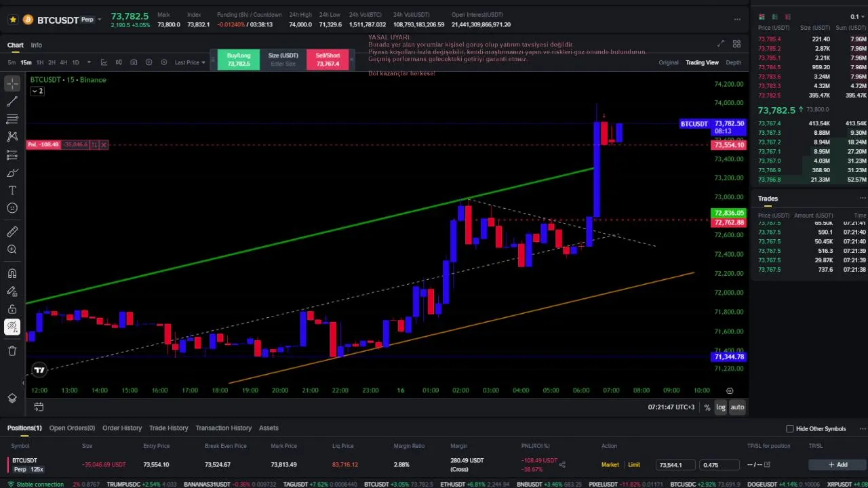Open the Transaction History tab
Viewport: 868px width, 488px height.
(x=223, y=428)
